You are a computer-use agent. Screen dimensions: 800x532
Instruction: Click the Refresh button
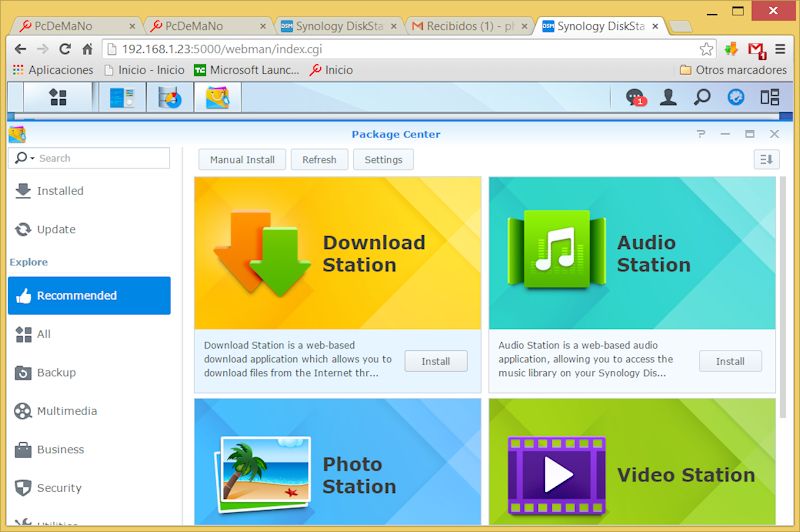tap(319, 160)
